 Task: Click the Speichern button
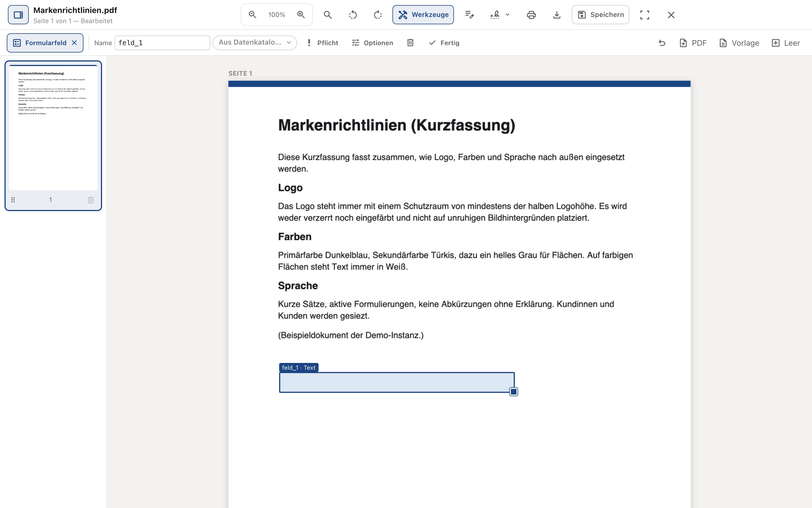[601, 15]
